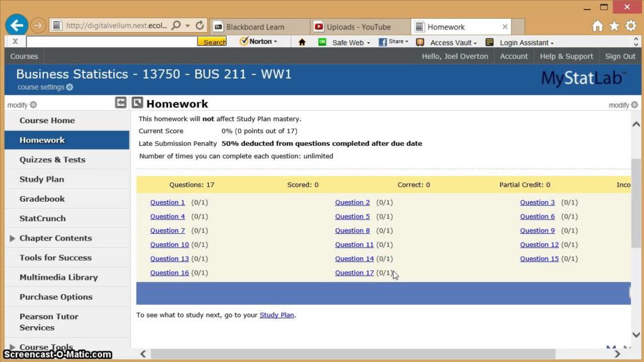The height and width of the screenshot is (362, 644).
Task: Click the refresh page icon
Action: pos(200,26)
